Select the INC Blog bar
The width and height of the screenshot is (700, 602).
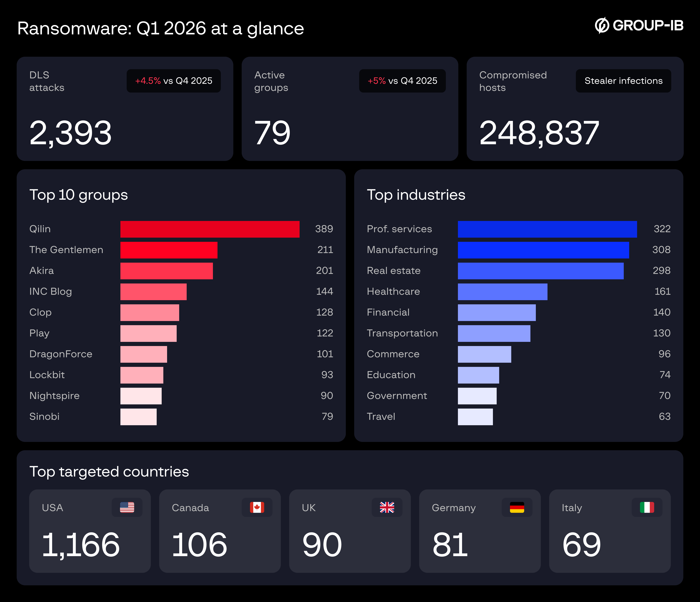pos(153,292)
